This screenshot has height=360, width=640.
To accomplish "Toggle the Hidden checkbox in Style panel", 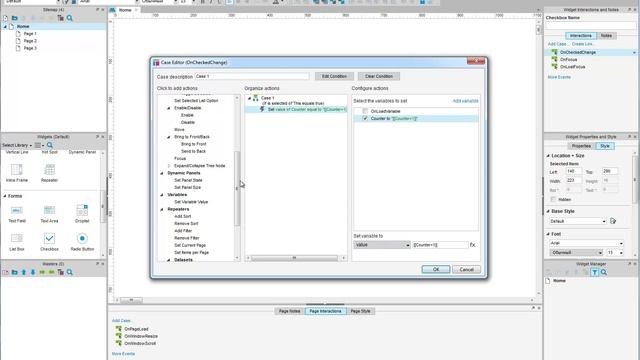I will point(553,200).
